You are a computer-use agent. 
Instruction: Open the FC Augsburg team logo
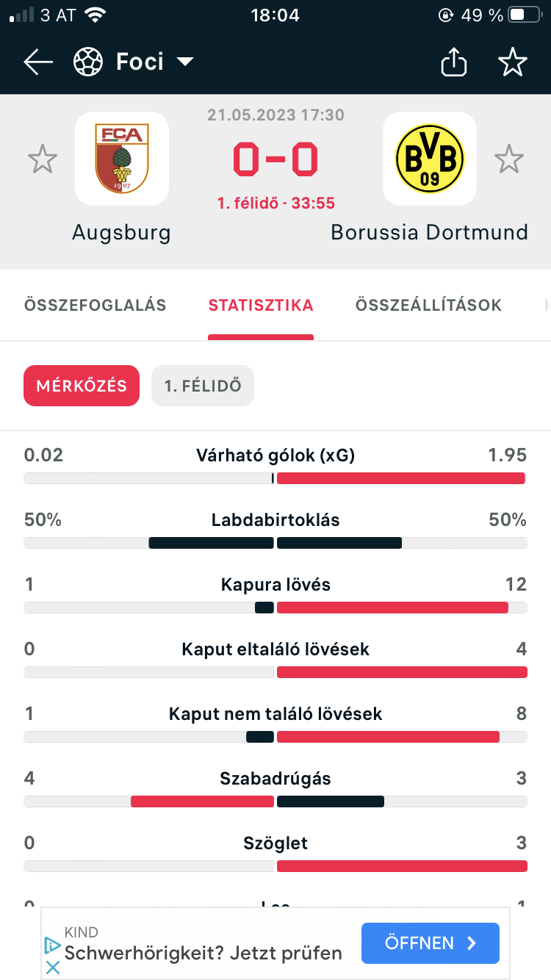[122, 159]
